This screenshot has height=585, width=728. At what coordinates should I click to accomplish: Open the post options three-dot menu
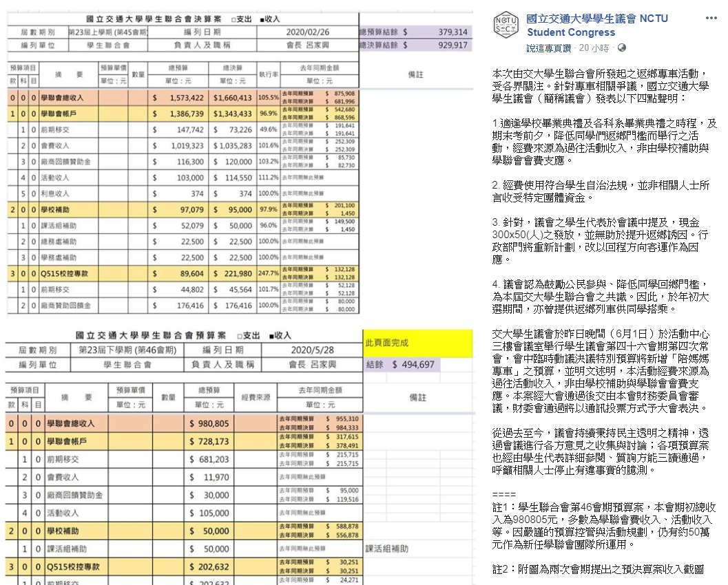pyautogui.click(x=711, y=18)
